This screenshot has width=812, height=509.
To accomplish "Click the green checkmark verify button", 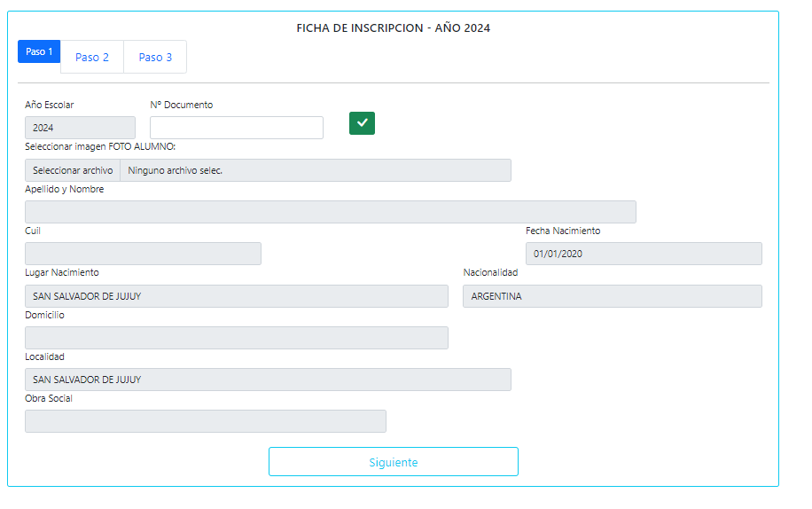I will click(x=362, y=123).
